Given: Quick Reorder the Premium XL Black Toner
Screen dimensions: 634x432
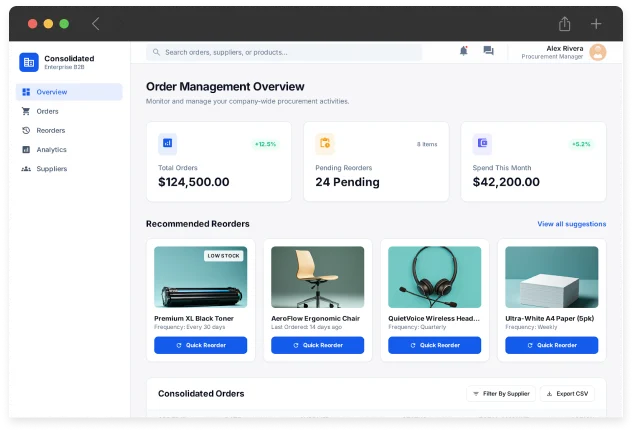Looking at the screenshot, I should (200, 345).
